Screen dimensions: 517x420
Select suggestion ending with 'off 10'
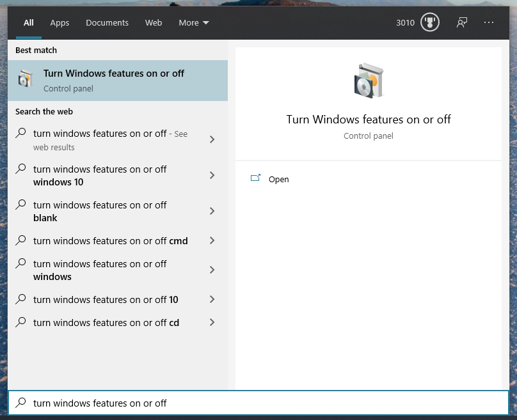118,299
